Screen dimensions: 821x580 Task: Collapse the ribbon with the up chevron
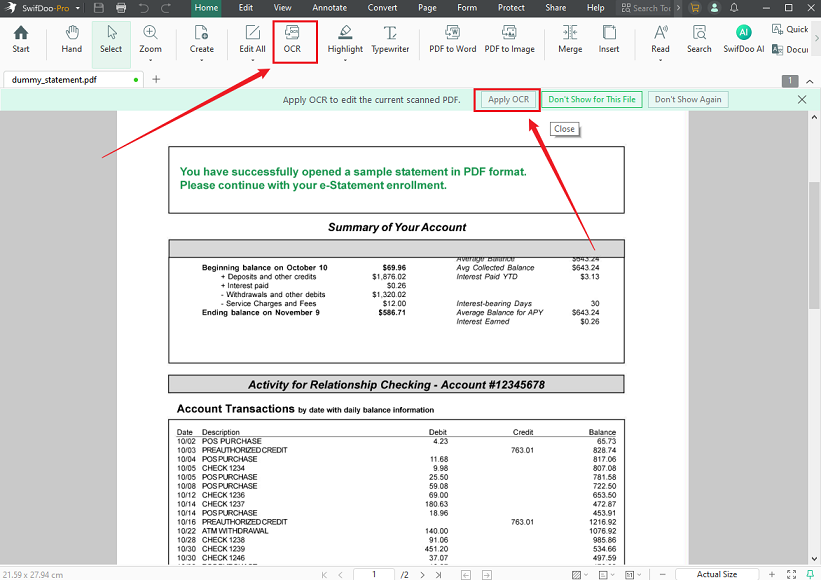pos(809,81)
